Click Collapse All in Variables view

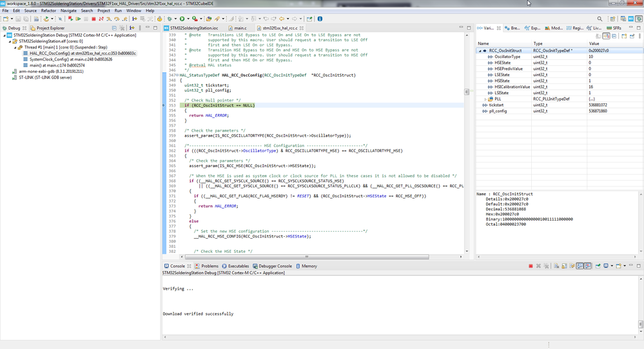click(614, 36)
